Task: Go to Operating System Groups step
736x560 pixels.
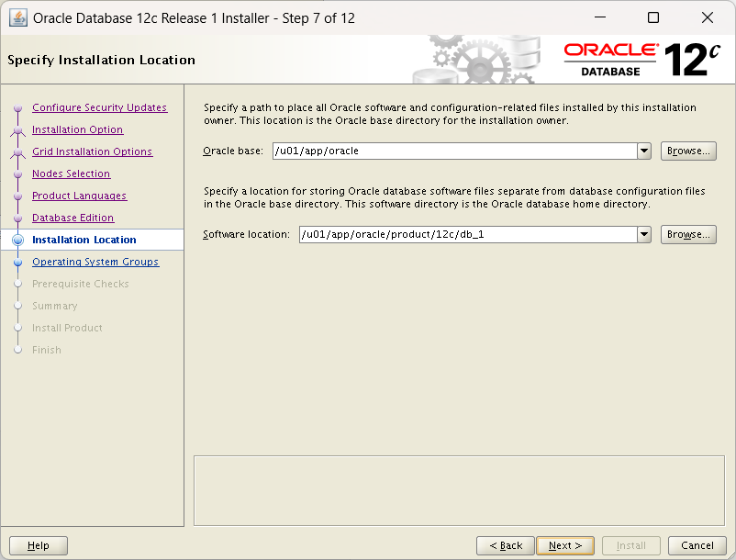Action: [x=95, y=262]
